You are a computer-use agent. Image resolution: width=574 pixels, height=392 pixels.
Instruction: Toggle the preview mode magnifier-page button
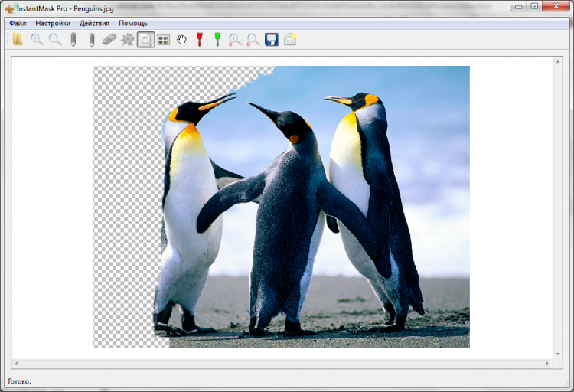tap(145, 40)
